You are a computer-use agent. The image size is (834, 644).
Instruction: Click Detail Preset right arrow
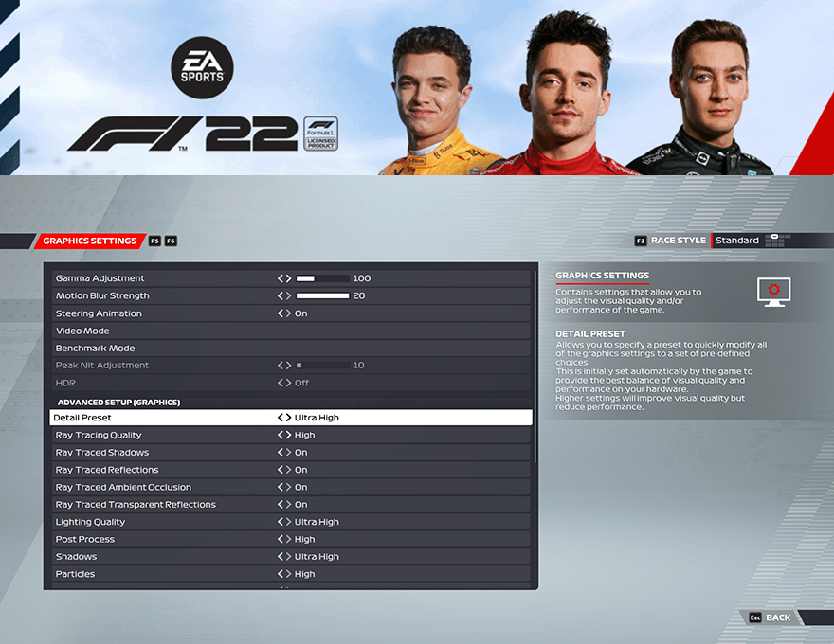pyautogui.click(x=288, y=418)
